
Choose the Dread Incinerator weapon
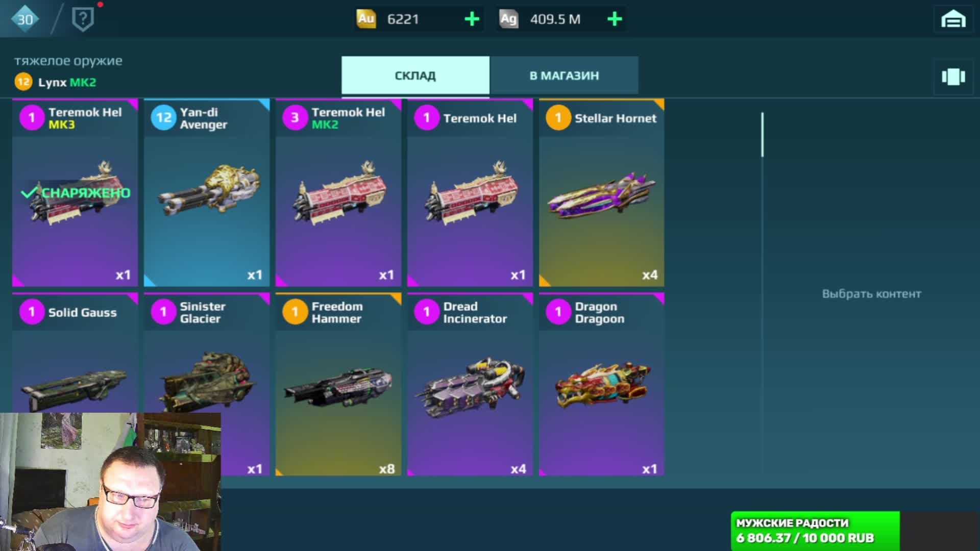tap(470, 384)
